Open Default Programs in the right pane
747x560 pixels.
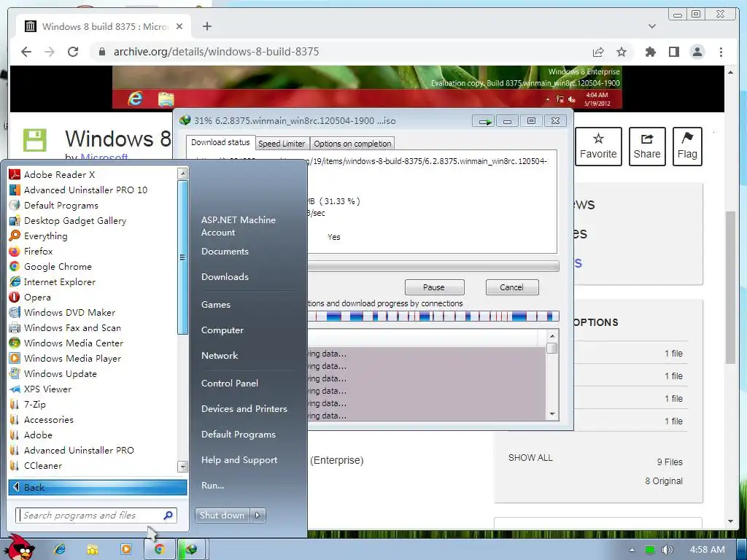(x=239, y=435)
